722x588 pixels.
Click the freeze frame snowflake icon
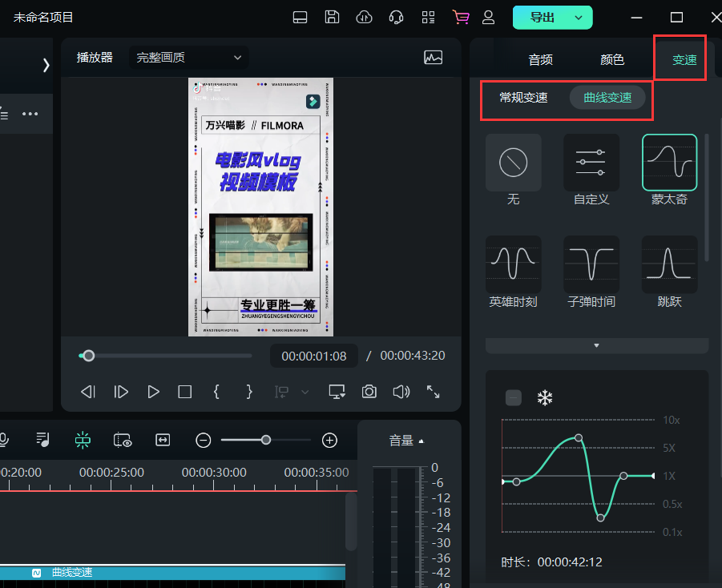click(545, 398)
